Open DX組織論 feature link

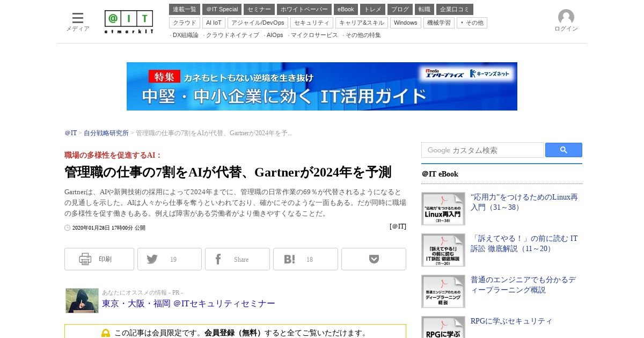[185, 35]
